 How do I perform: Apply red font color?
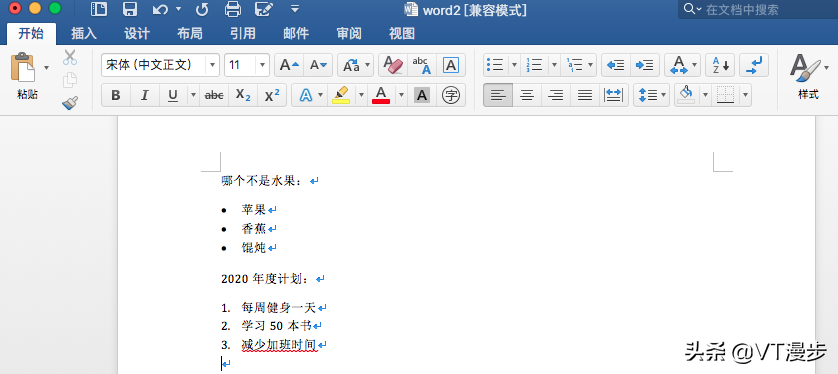(x=381, y=96)
